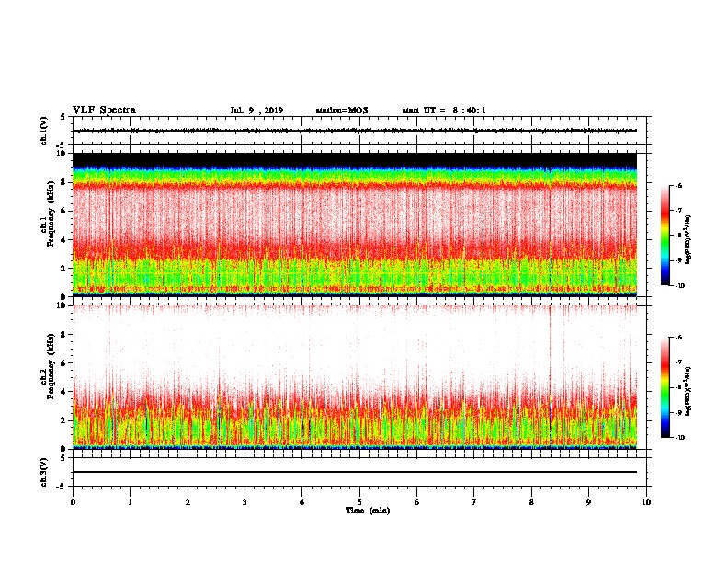Click the "VLF Spectra" plot title
The image size is (728, 563).
[x=104, y=110]
